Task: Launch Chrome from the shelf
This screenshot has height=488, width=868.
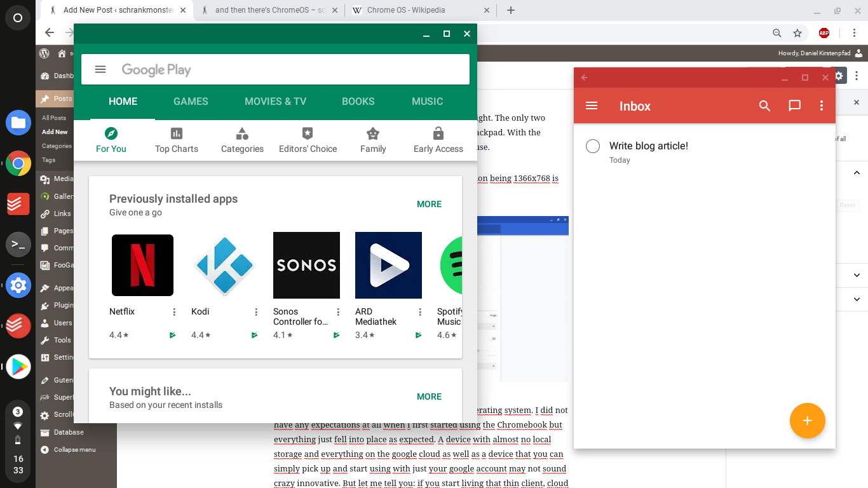Action: coord(18,164)
